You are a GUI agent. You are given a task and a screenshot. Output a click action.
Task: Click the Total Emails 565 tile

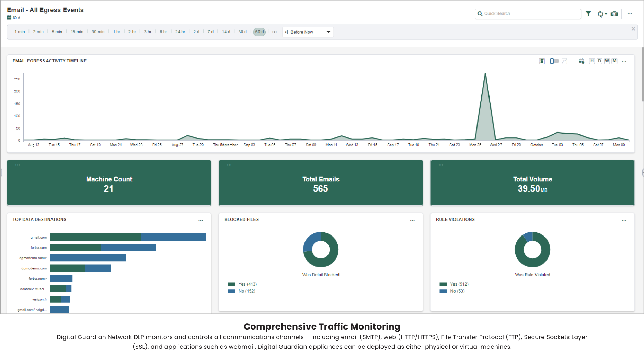pos(321,183)
